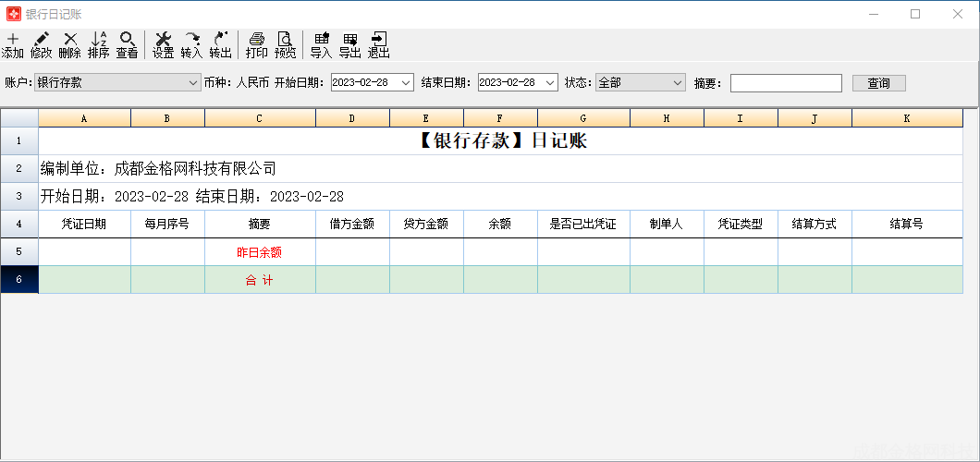Click the 排序 (sort) A-Z icon

point(99,45)
